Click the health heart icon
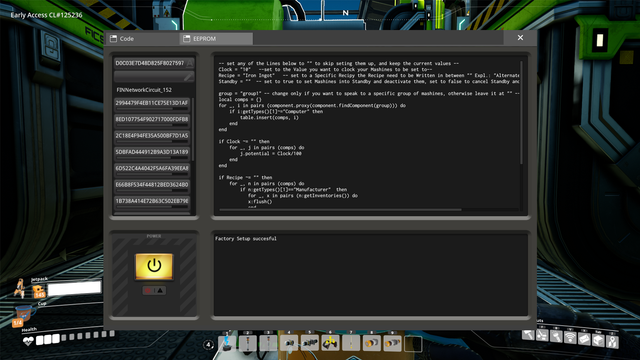The height and width of the screenshot is (360, 640). (x=28, y=341)
